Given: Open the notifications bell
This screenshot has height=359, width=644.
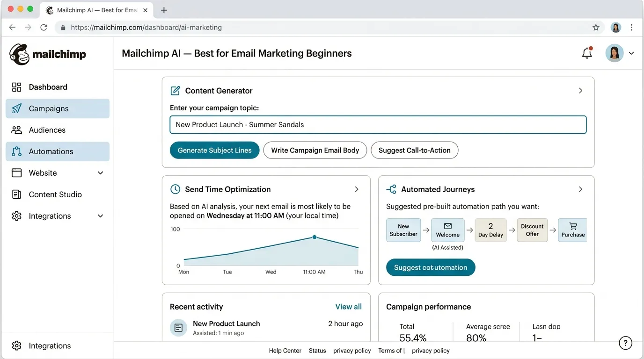Looking at the screenshot, I should (x=587, y=53).
